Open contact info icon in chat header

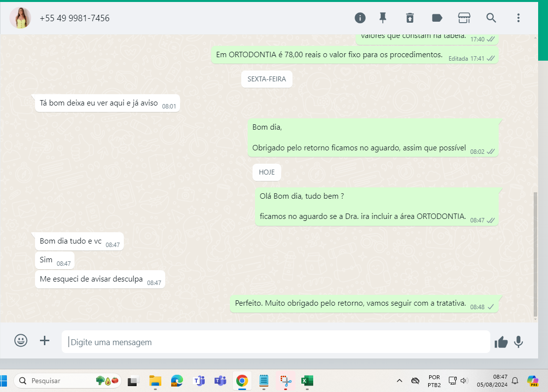[x=360, y=18]
